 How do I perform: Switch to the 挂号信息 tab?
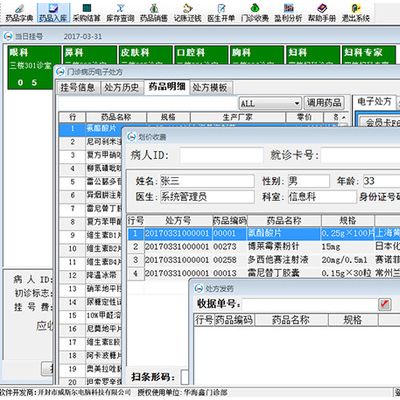78,88
